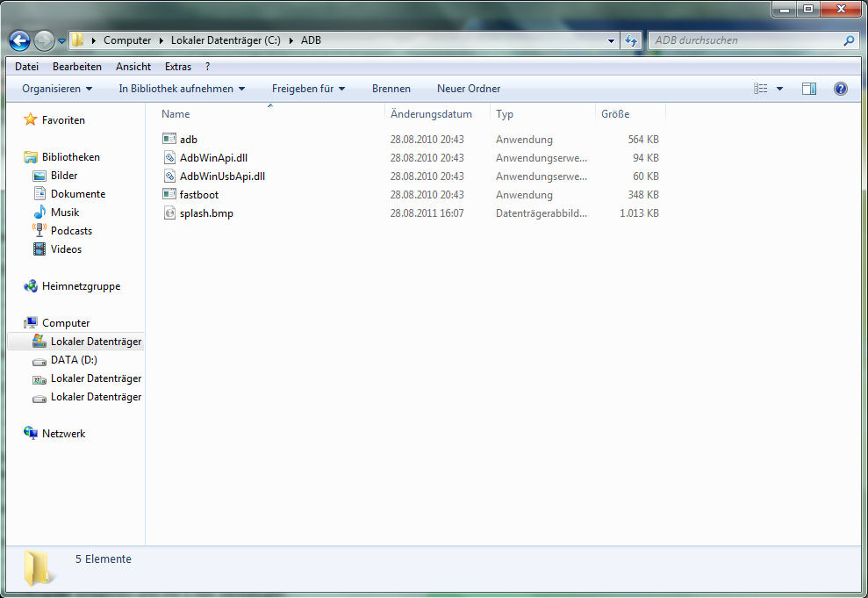Open In Bibliothek aufnehmen dropdown
Screen dimensions: 868x598
tap(182, 89)
